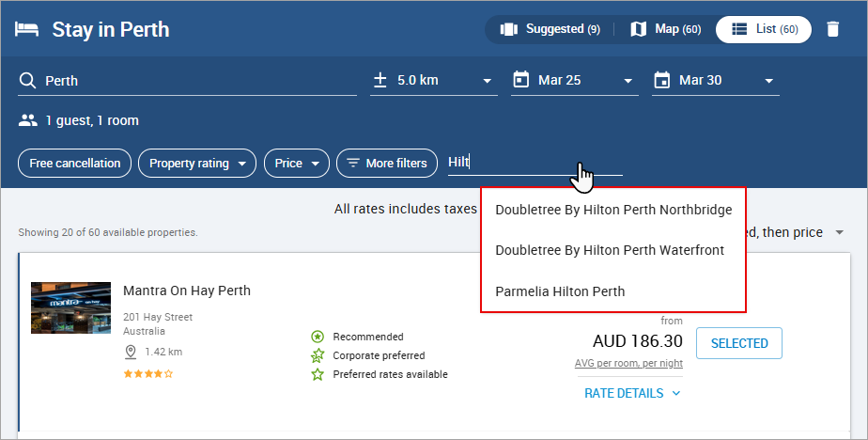Click the calendar icon beside Mar 25

click(521, 80)
